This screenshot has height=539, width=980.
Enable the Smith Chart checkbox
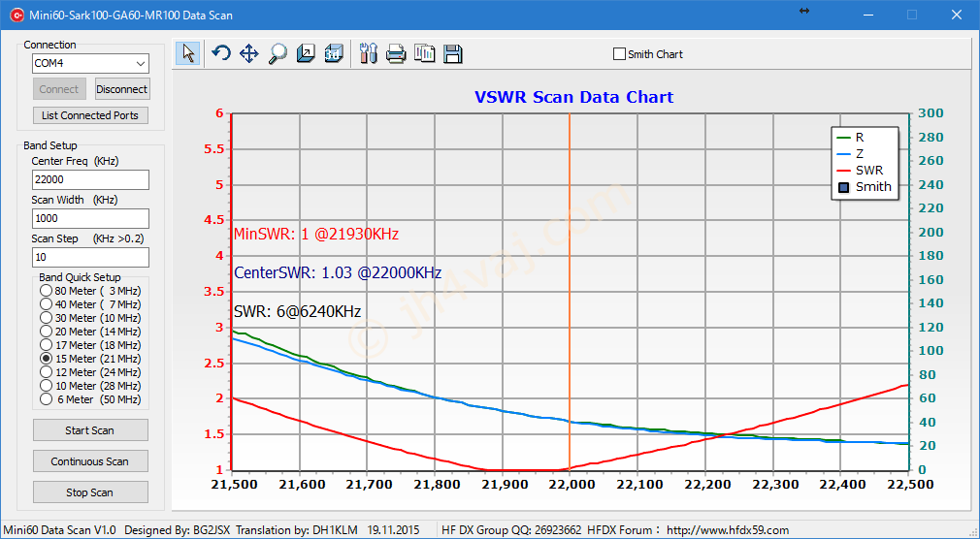pyautogui.click(x=619, y=54)
